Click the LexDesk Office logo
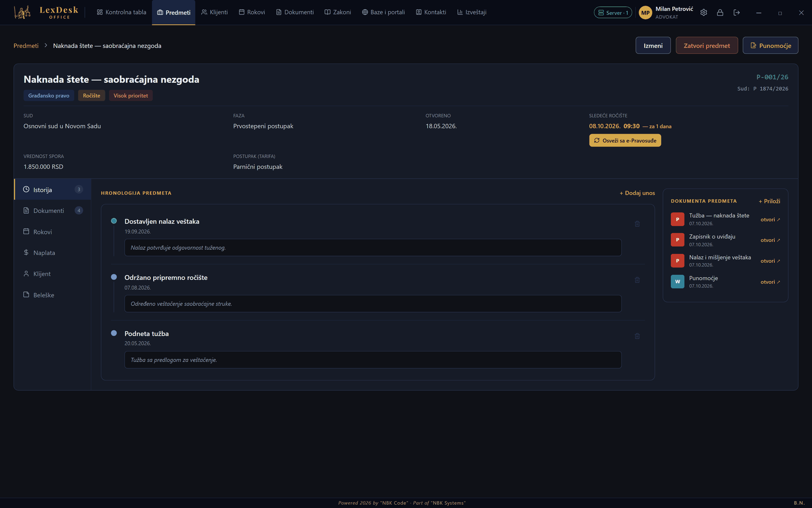The height and width of the screenshot is (508, 812). point(46,13)
